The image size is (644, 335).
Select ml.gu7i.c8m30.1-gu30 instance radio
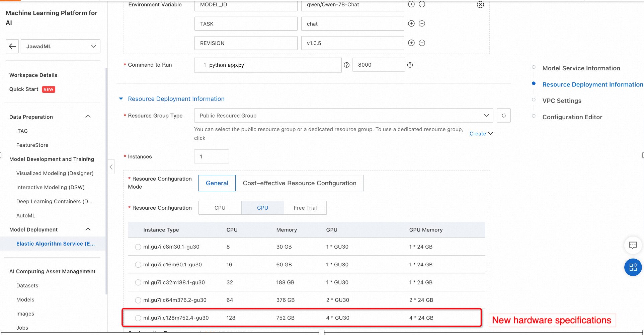click(x=138, y=247)
